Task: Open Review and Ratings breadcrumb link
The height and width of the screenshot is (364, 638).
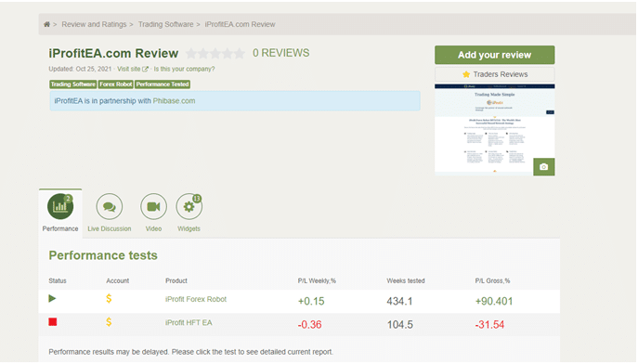Action: [x=94, y=24]
